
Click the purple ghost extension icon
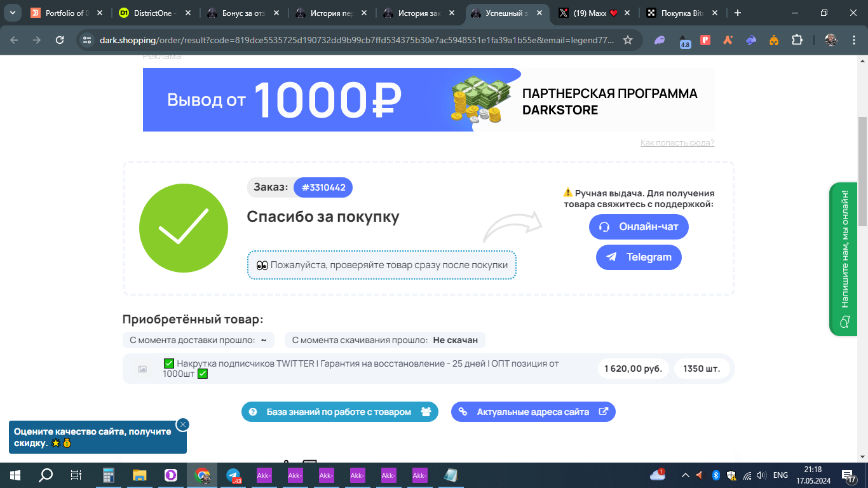coord(660,40)
